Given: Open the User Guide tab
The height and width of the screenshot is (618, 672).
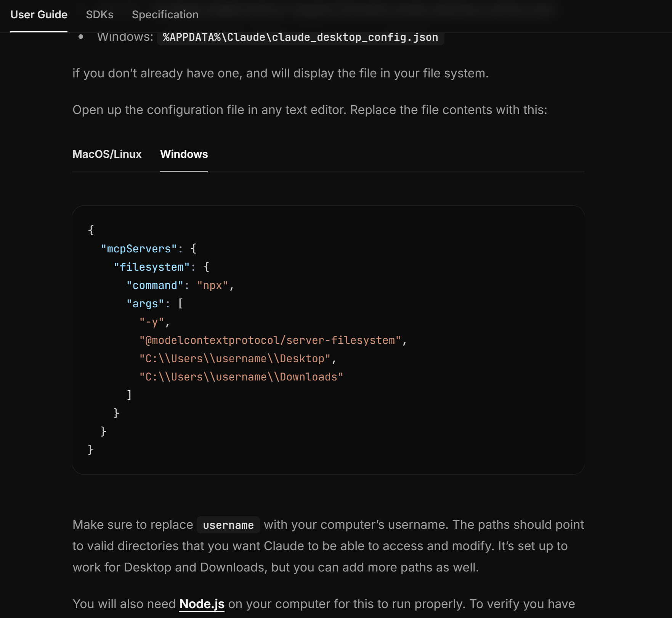Looking at the screenshot, I should tap(39, 14).
